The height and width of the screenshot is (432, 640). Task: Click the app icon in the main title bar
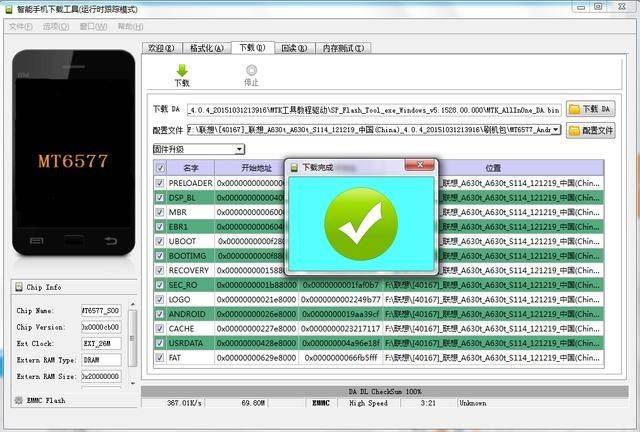9,9
